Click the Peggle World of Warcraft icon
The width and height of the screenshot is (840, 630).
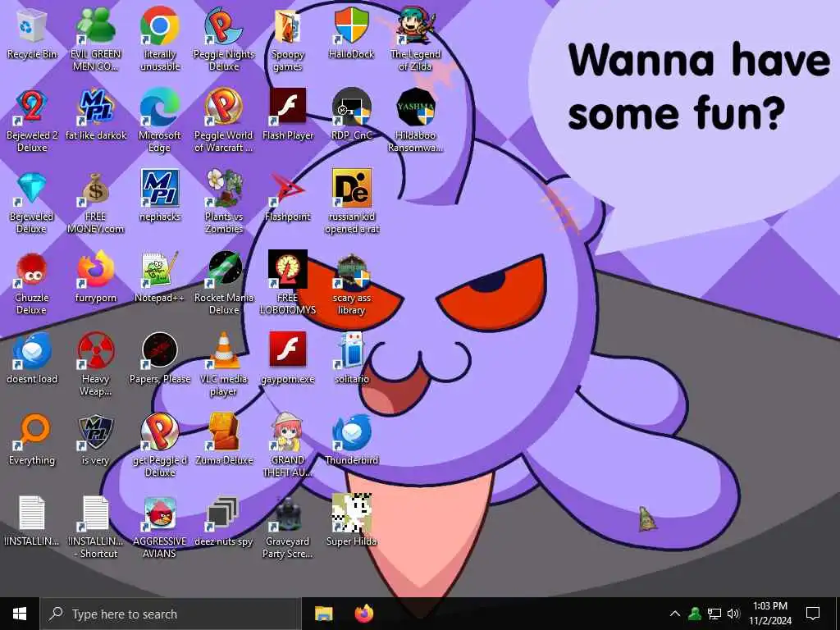(224, 107)
